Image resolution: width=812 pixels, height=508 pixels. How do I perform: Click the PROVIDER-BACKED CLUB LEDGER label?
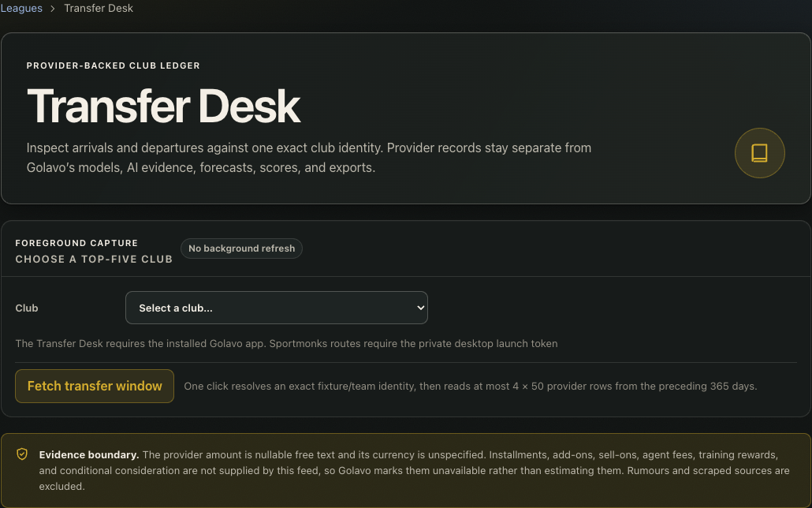[x=113, y=65]
